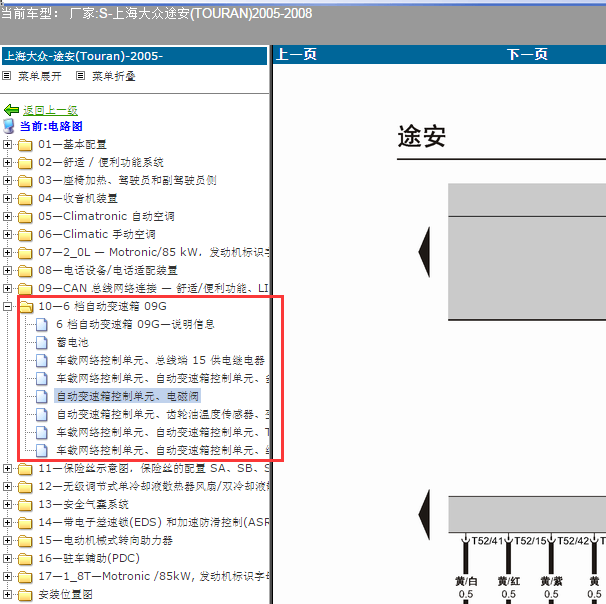The height and width of the screenshot is (604, 606).
Task: Click folder icon for 04—收音机装置
Action: tap(25, 199)
